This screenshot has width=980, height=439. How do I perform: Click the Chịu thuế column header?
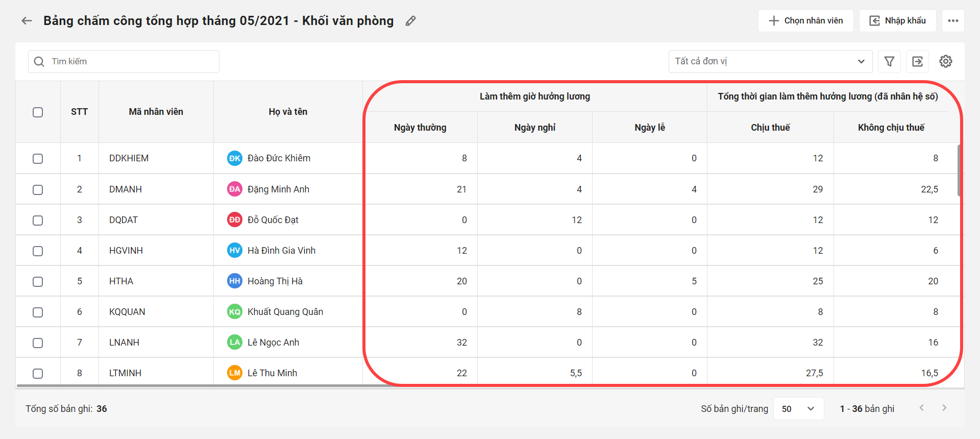[x=770, y=128]
